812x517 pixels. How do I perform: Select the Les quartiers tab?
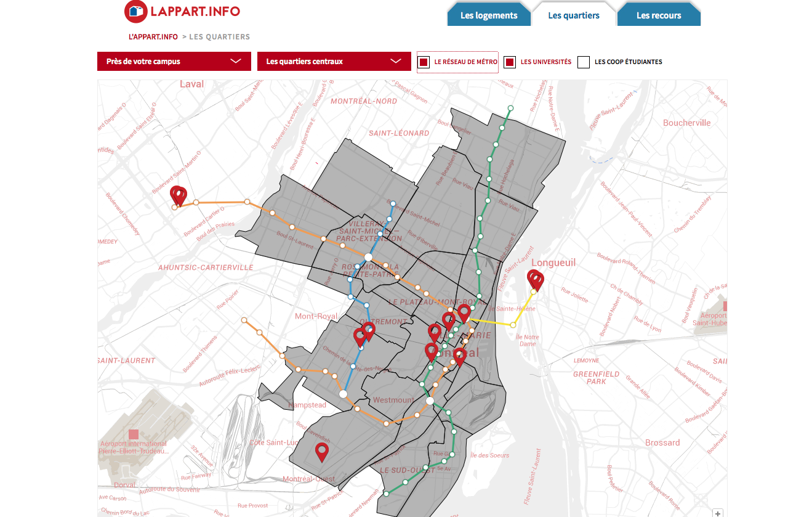coord(573,15)
